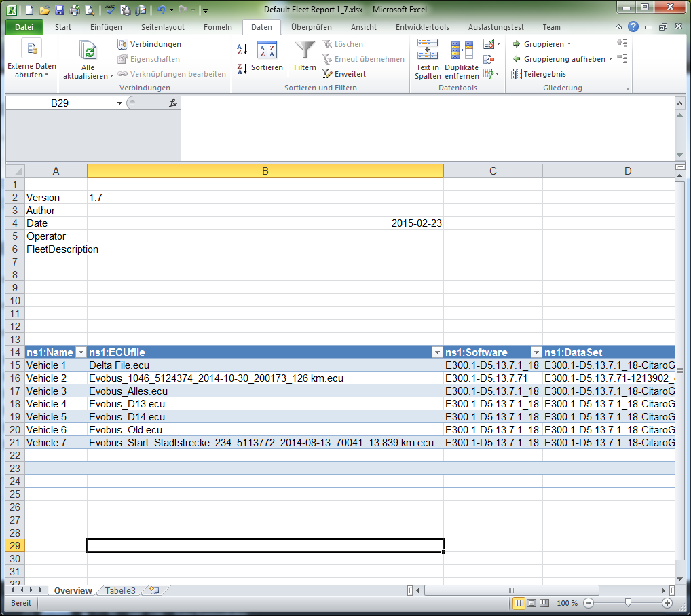Open the Gliederung dialog launcher

coord(626,88)
